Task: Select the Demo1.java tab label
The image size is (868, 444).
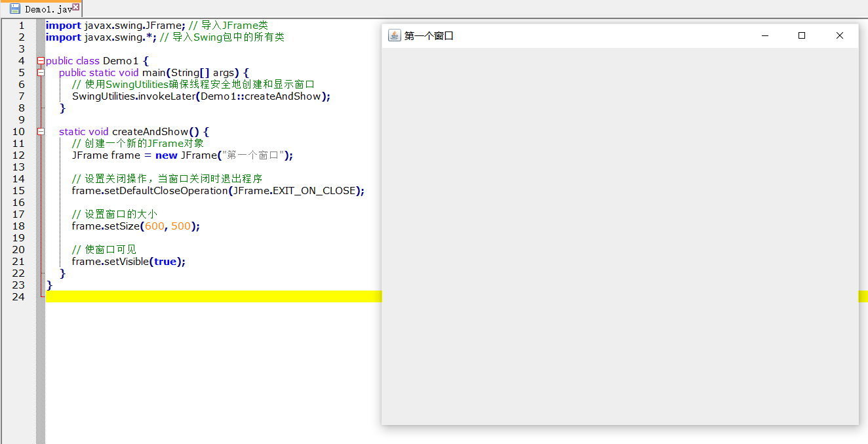Action: tap(48, 10)
